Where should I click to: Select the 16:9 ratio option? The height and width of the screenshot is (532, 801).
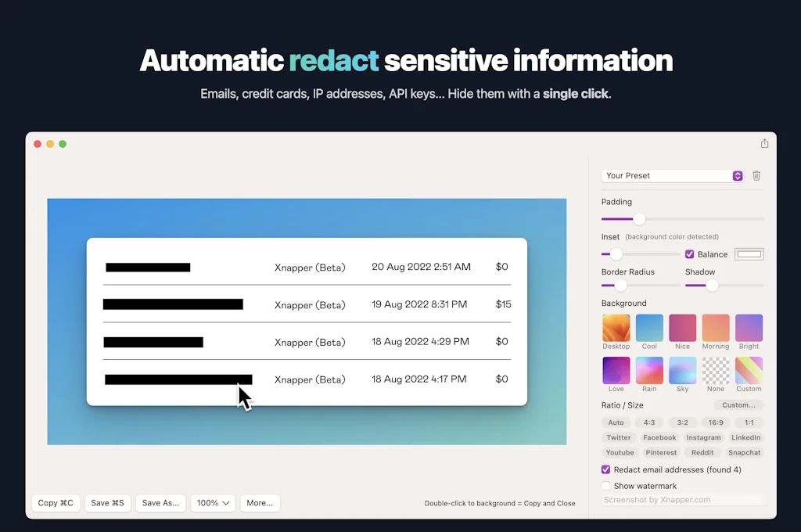pos(716,422)
